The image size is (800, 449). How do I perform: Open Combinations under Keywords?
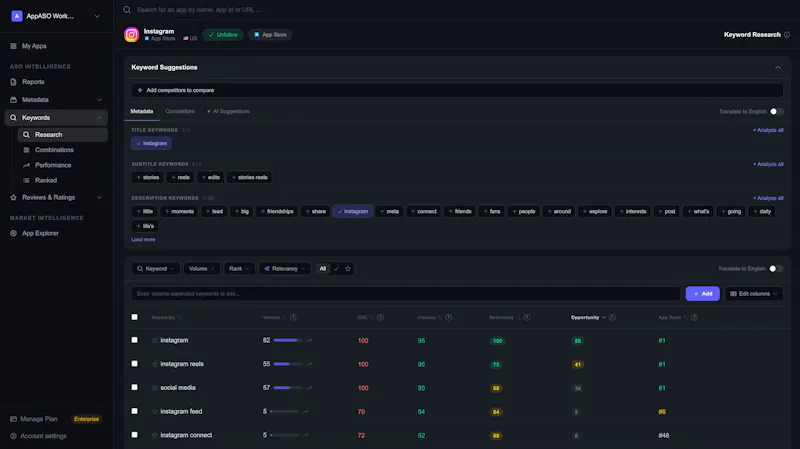tap(54, 150)
